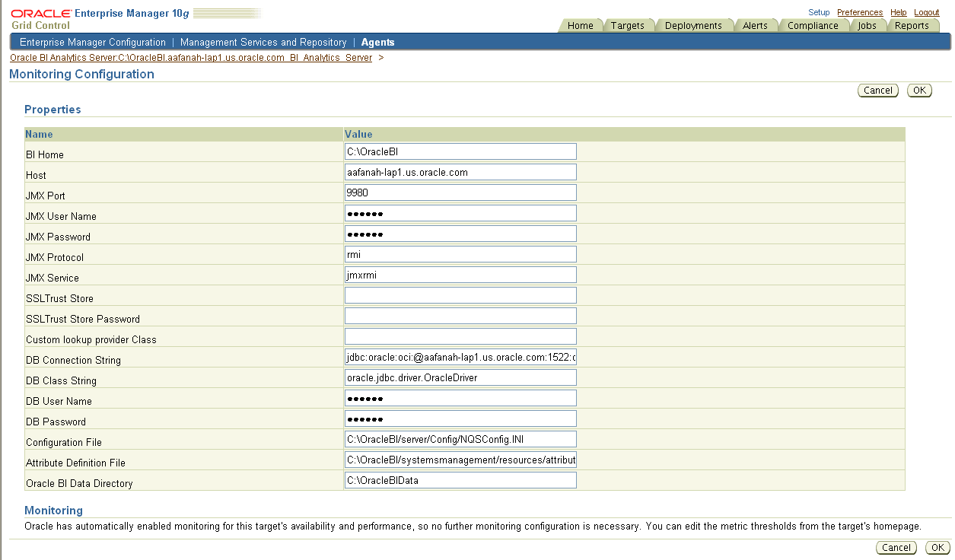
Task: Click the DB Connection String field
Action: pyautogui.click(x=460, y=357)
